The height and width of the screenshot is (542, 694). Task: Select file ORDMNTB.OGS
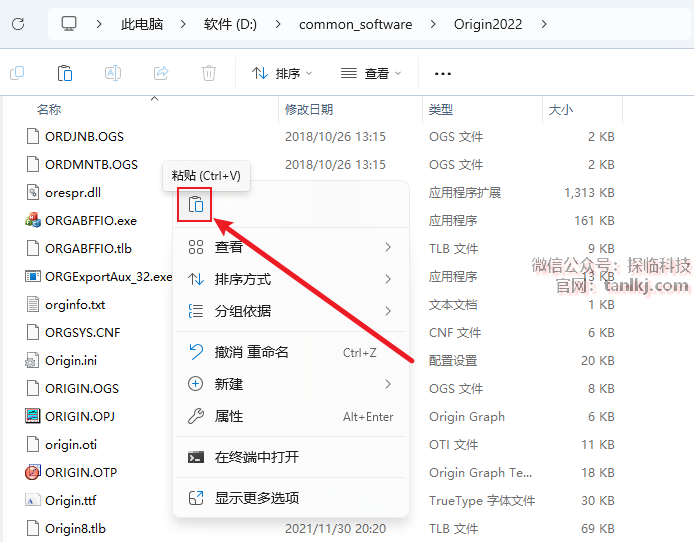click(x=91, y=165)
